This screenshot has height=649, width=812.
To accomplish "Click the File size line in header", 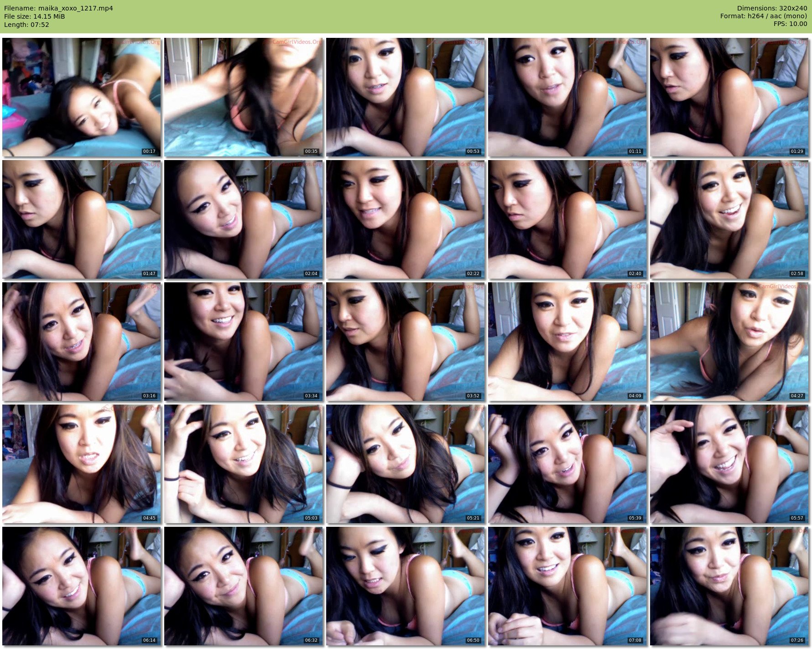I will coord(35,16).
